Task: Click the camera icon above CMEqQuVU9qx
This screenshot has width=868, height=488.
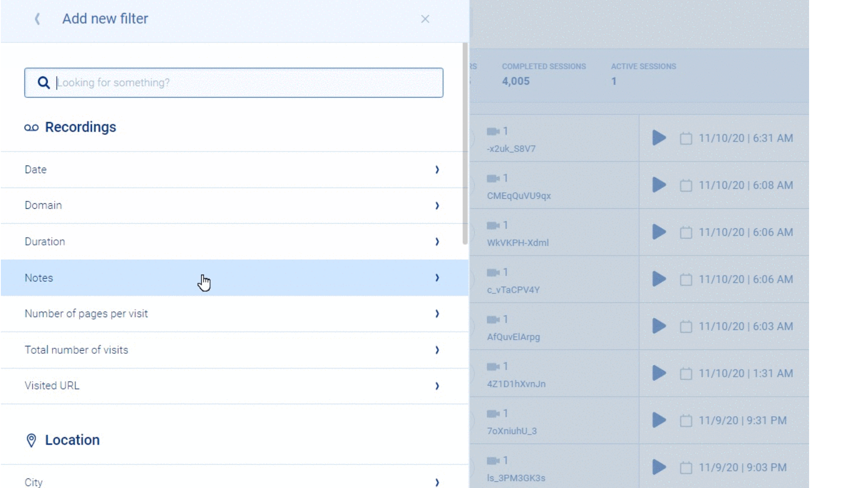Action: (493, 178)
